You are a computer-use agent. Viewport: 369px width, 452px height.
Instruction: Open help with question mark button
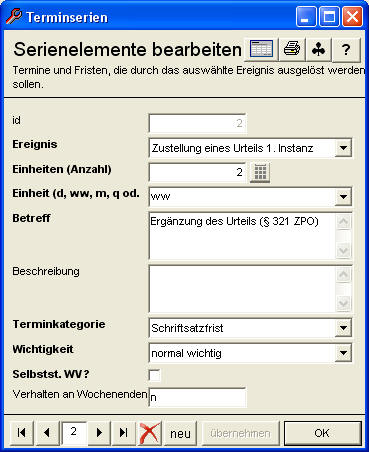click(x=346, y=49)
